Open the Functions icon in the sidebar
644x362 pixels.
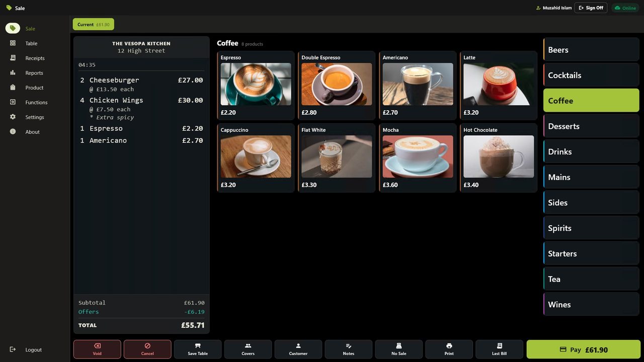[x=13, y=102]
